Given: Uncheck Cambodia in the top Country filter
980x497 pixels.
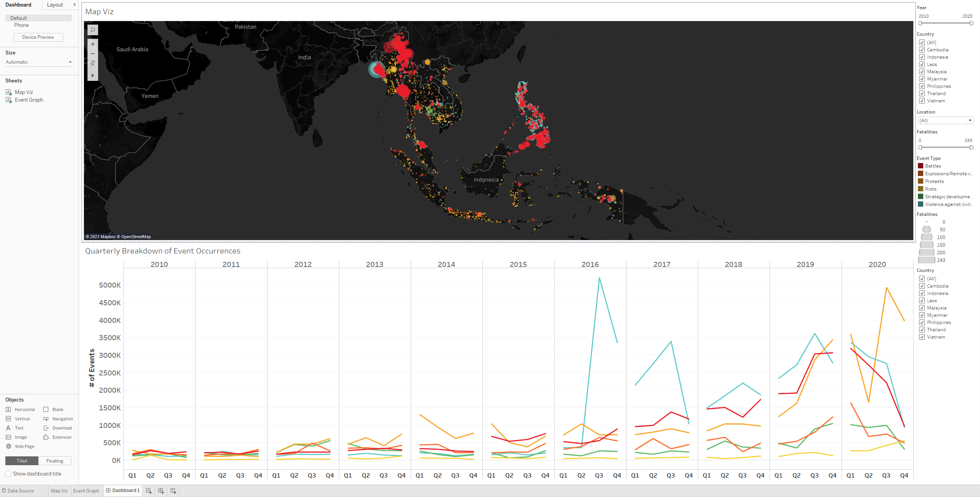Looking at the screenshot, I should [x=922, y=50].
